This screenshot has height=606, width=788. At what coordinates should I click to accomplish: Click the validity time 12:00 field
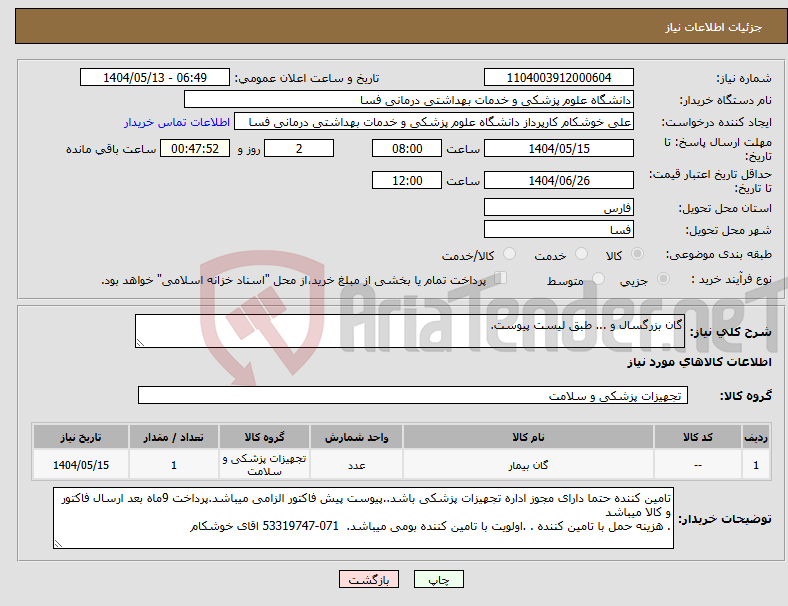(x=407, y=180)
